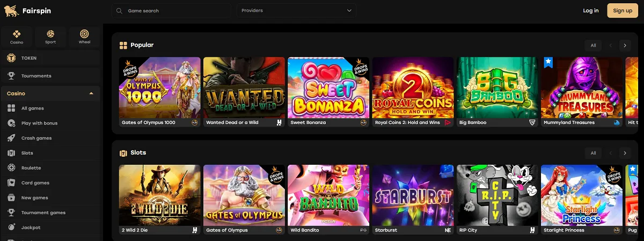Open Wild Bandito game thumbnail

[328, 195]
